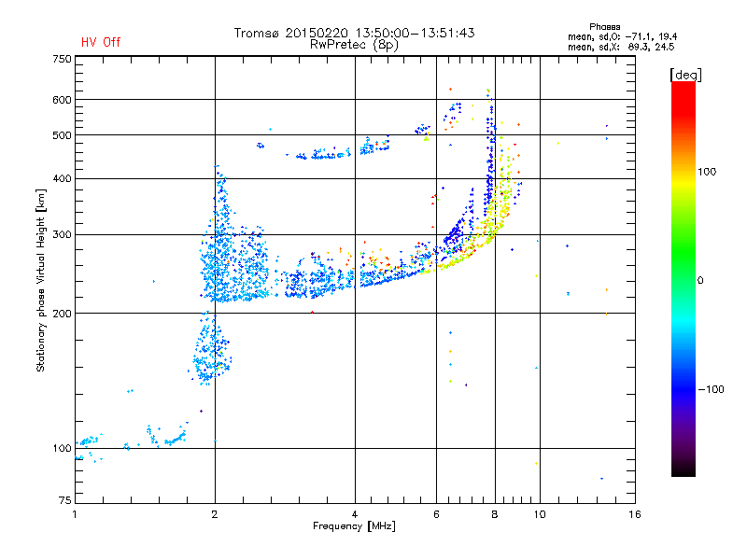Screen dimensions: 747x560
Task: Select the Tromsø date-time plot title
Action: pos(354,33)
